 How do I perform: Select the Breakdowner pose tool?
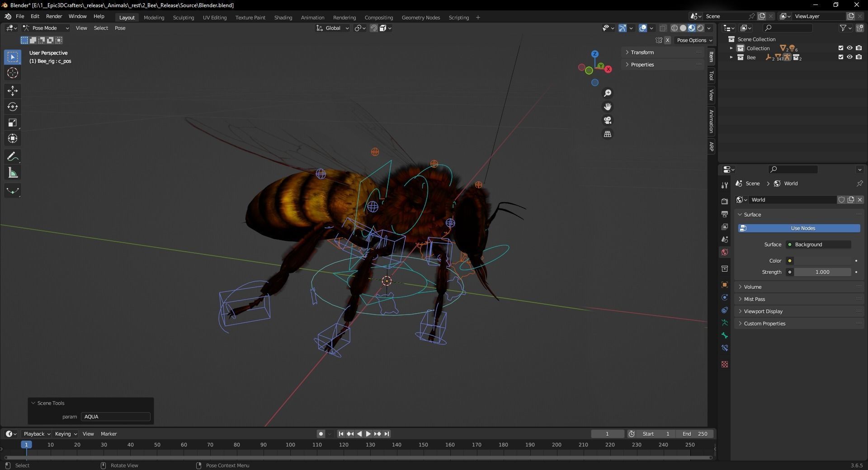tap(13, 191)
